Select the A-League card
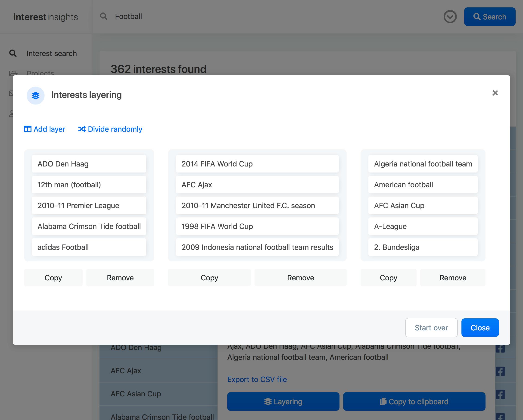This screenshot has height=420, width=523. coord(423,226)
